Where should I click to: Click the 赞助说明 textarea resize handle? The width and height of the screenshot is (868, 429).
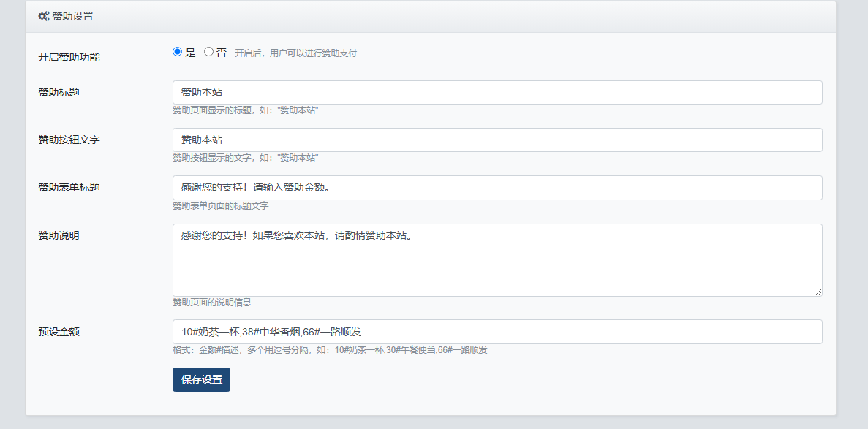click(x=818, y=292)
